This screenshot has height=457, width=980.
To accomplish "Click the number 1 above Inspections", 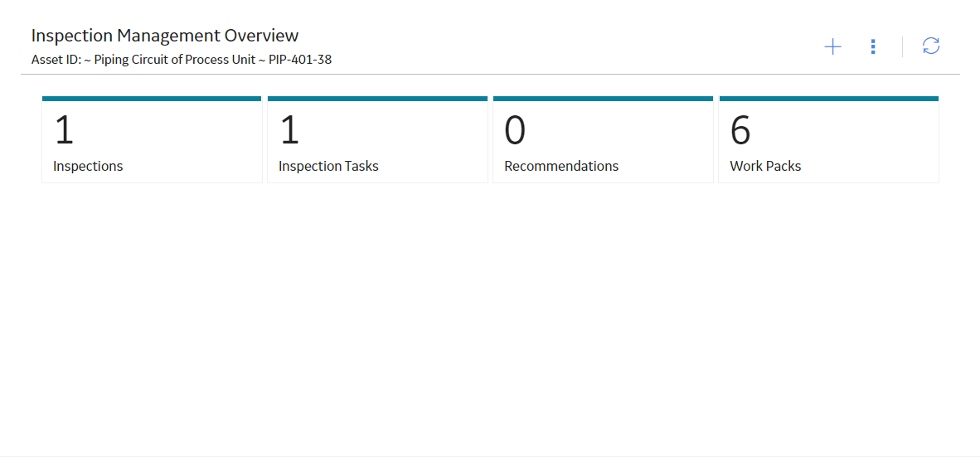I will (x=64, y=130).
